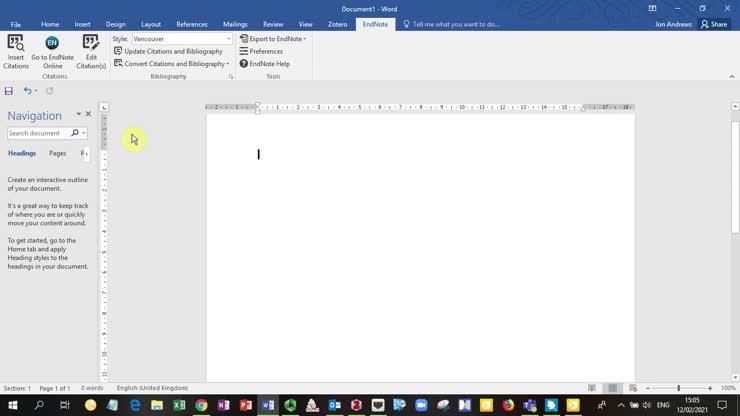
Task: Open Go to EndNote Online
Action: click(x=52, y=51)
